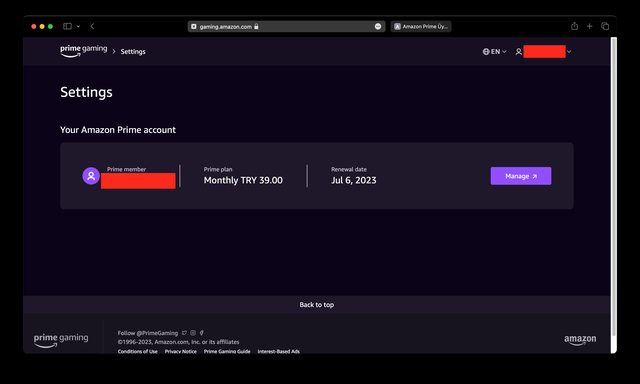
Task: Select the Settings breadcrumb
Action: 133,51
